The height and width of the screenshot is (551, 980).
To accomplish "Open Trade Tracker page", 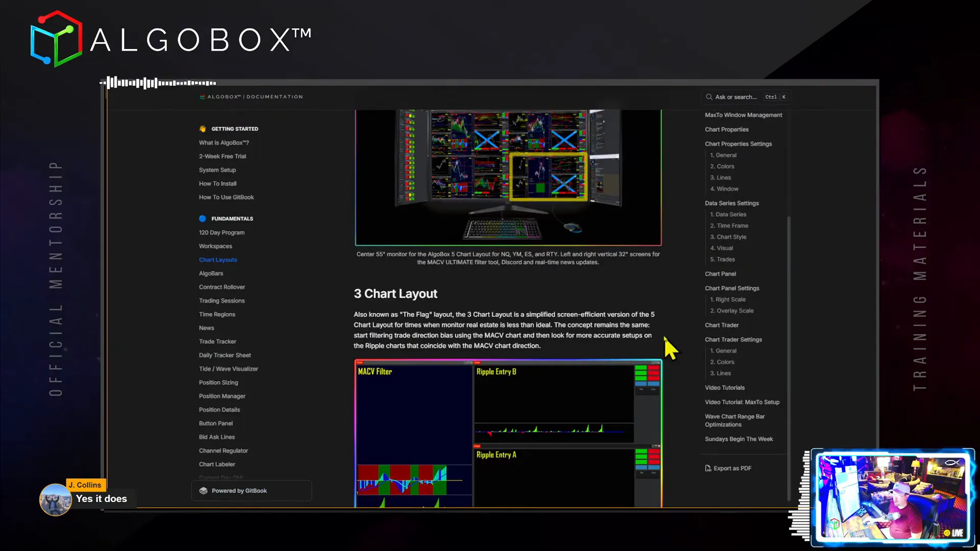I will click(217, 342).
